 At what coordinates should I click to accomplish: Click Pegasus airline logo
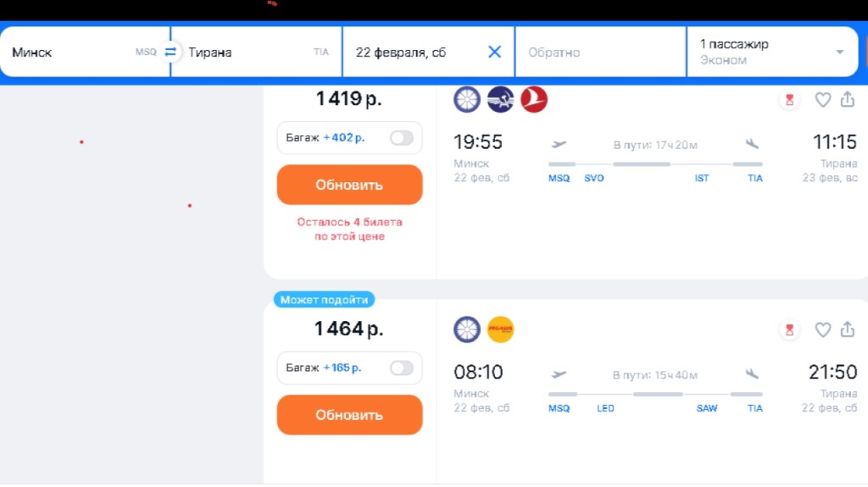pos(501,329)
